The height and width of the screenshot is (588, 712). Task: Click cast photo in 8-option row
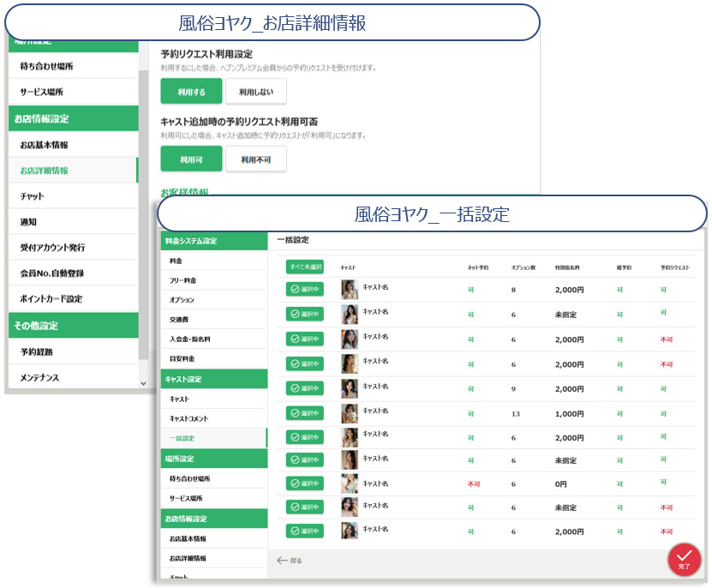350,290
